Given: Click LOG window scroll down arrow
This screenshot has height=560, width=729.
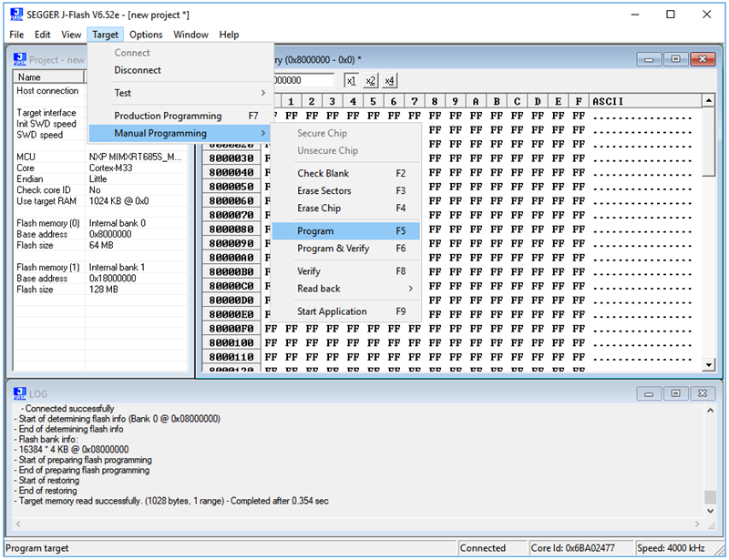Looking at the screenshot, I should pos(710,511).
